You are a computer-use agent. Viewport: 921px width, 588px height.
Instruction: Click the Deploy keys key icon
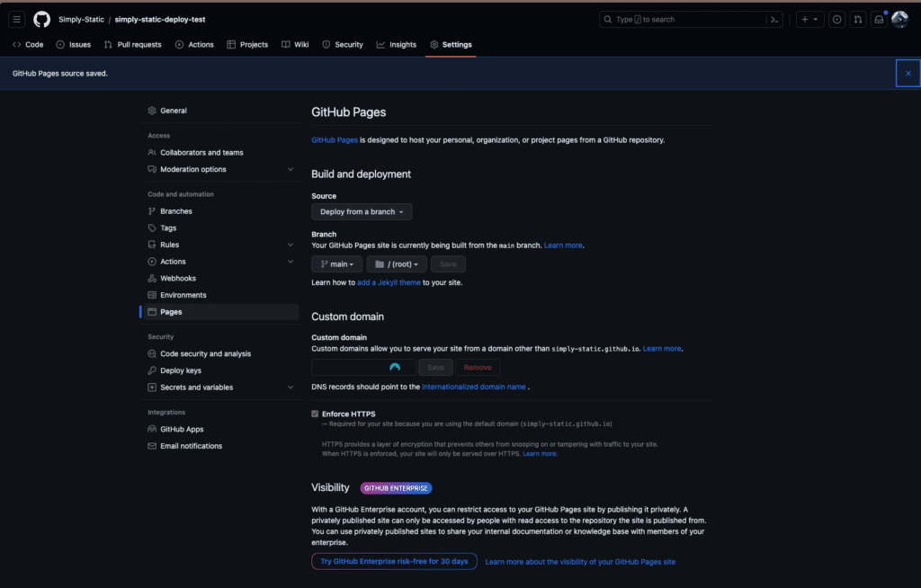tap(152, 370)
